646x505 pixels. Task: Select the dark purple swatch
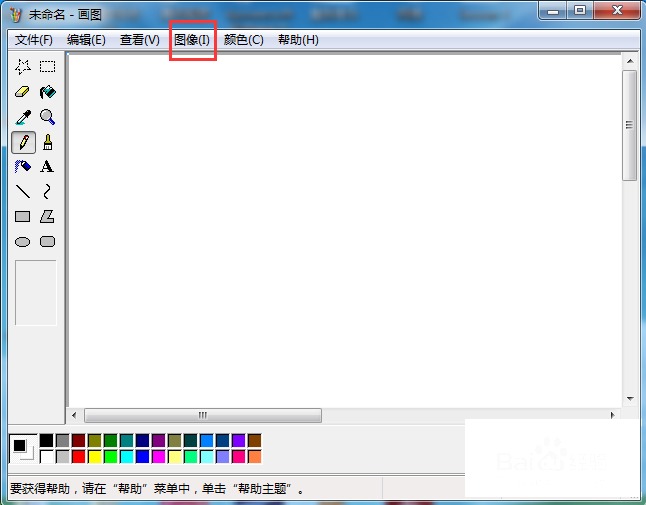pyautogui.click(x=159, y=440)
